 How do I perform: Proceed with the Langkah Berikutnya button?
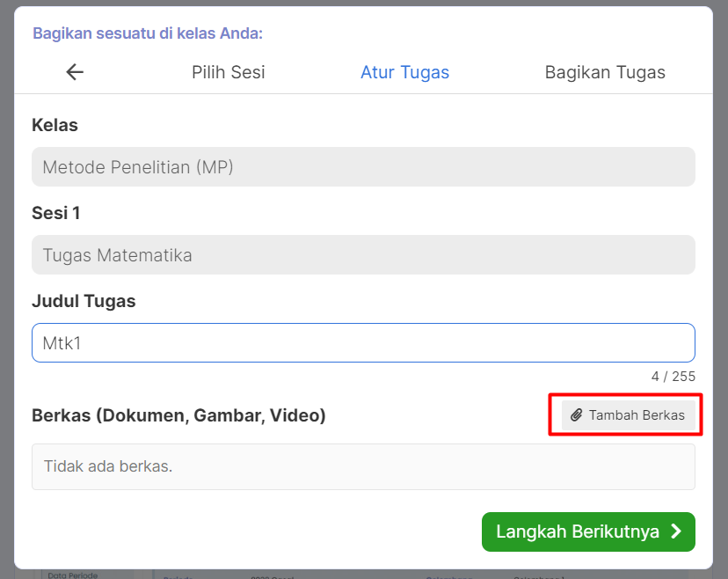[587, 531]
